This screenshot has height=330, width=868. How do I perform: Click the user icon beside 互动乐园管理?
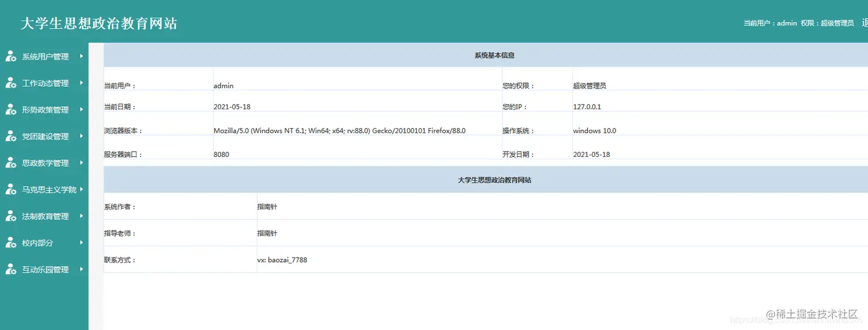10,269
